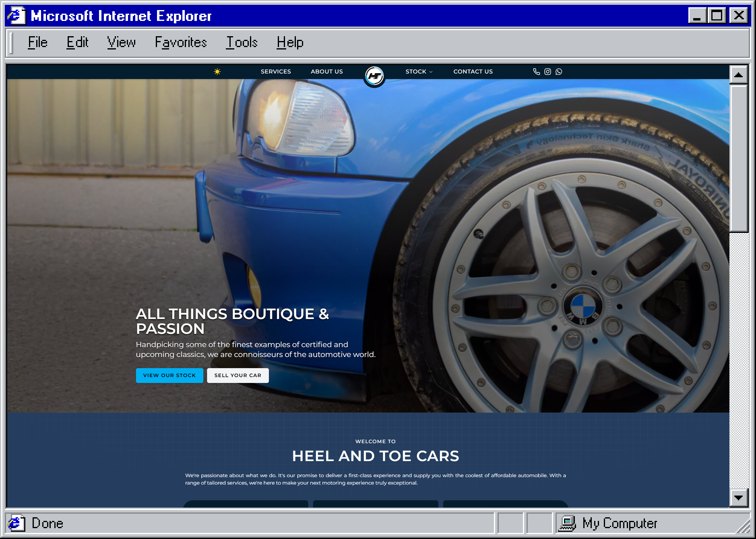
Task: Click the phone call icon in navbar
Action: (536, 72)
